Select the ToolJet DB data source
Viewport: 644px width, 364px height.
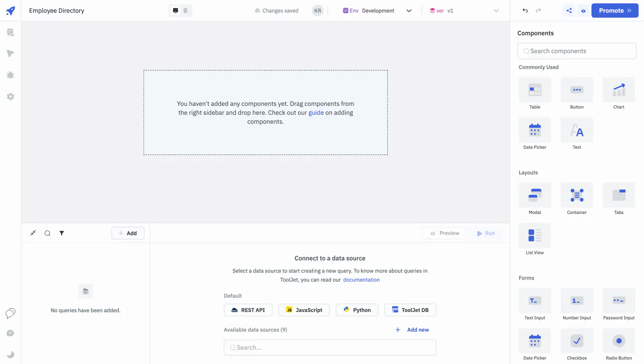[410, 310]
